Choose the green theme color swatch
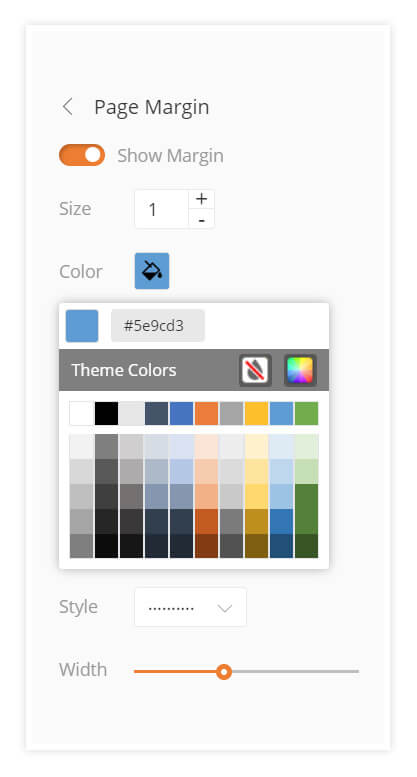 (x=307, y=414)
